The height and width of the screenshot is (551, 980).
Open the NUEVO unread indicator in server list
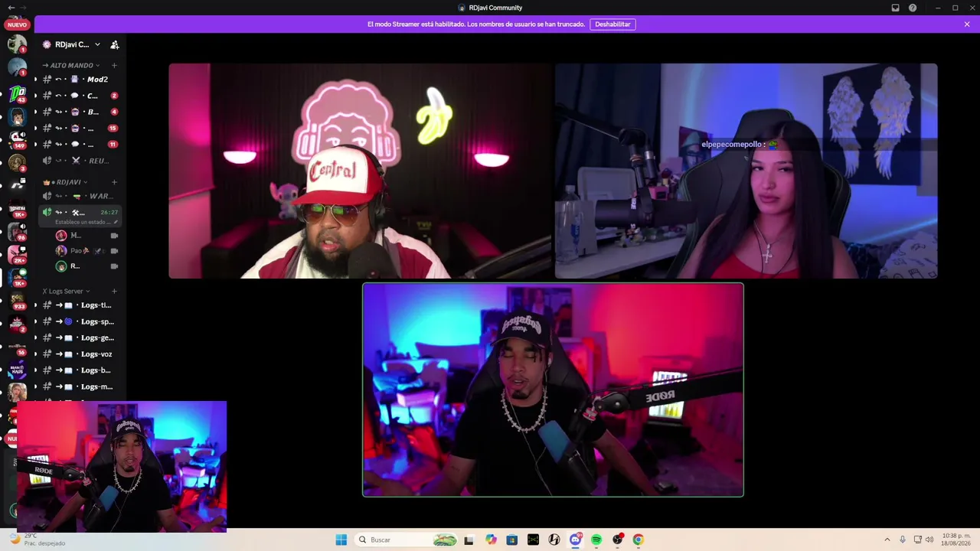coord(17,24)
